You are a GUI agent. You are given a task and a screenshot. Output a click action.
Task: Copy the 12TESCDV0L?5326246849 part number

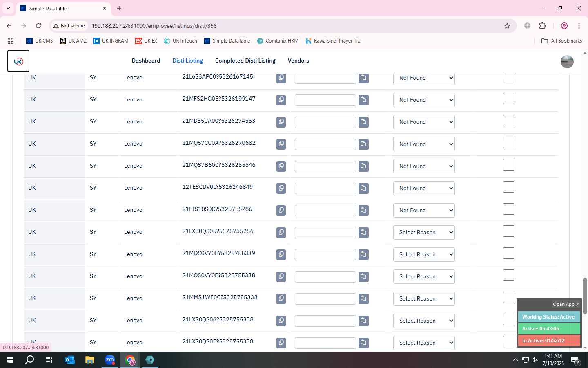point(281,188)
